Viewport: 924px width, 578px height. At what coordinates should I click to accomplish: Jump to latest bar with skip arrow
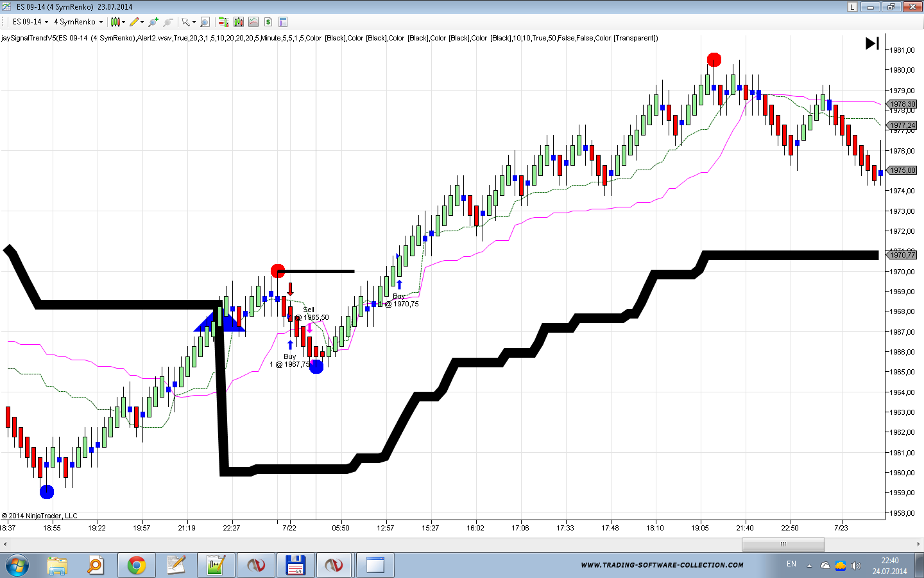[x=872, y=44]
